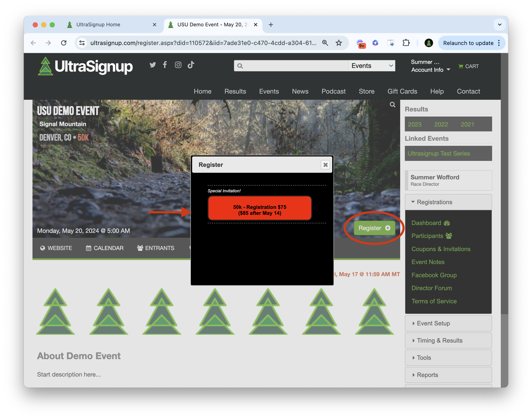Open Facebook Group link
The width and height of the screenshot is (532, 419).
pos(434,275)
